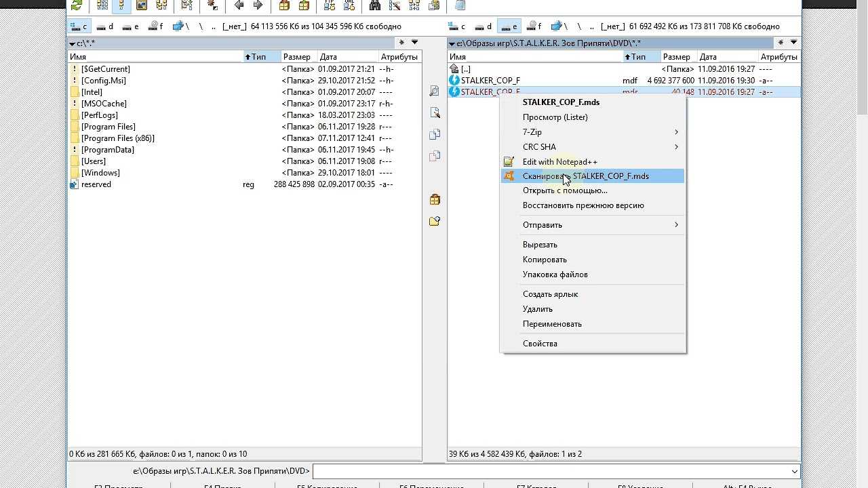The width and height of the screenshot is (868, 488).
Task: Go to root with left panel backslash button
Action: [x=201, y=26]
